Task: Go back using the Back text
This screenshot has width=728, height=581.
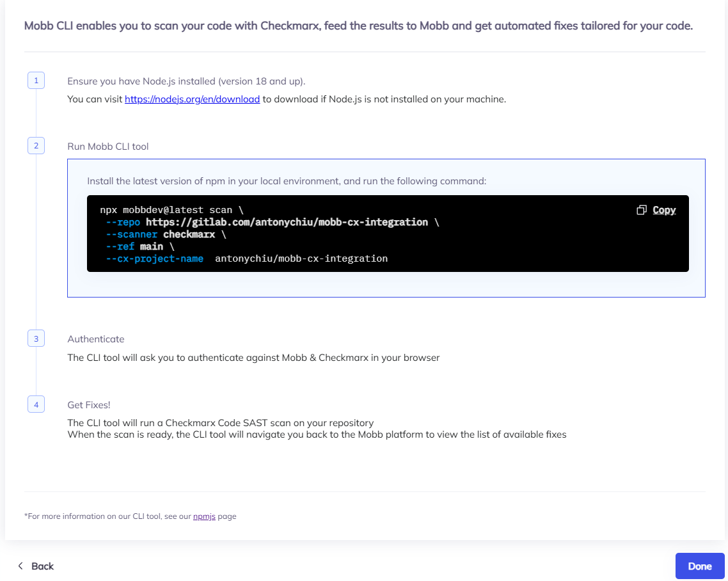Action: (x=43, y=566)
